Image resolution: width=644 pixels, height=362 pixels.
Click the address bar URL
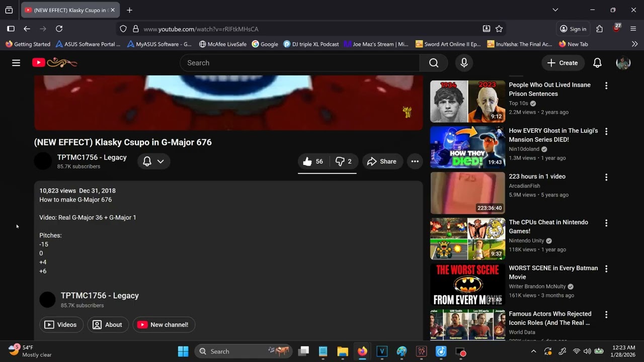pyautogui.click(x=201, y=29)
